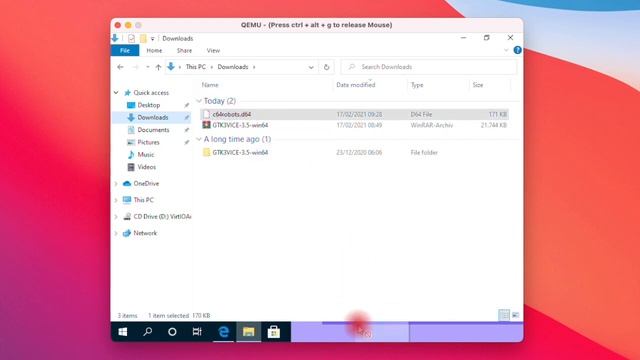The height and width of the screenshot is (360, 640).
Task: Click new folder icon in quick access toolbar
Action: (x=143, y=38)
